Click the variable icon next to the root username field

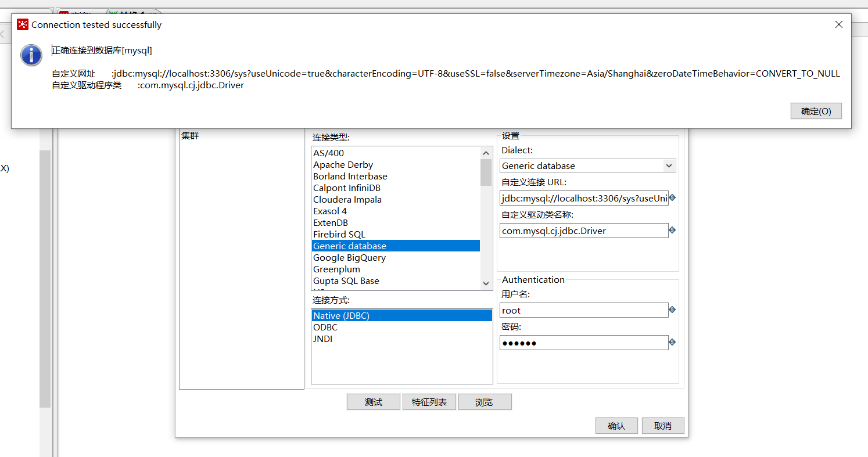pyautogui.click(x=672, y=310)
